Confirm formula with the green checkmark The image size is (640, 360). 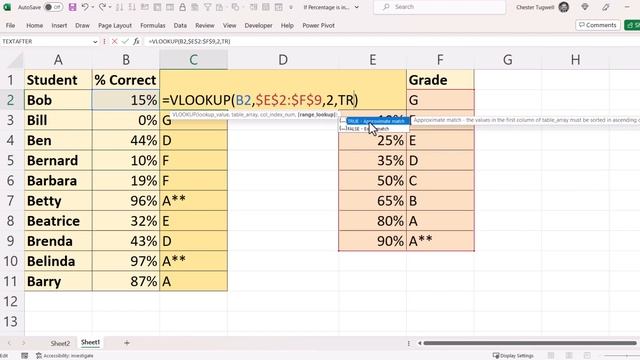point(125,41)
